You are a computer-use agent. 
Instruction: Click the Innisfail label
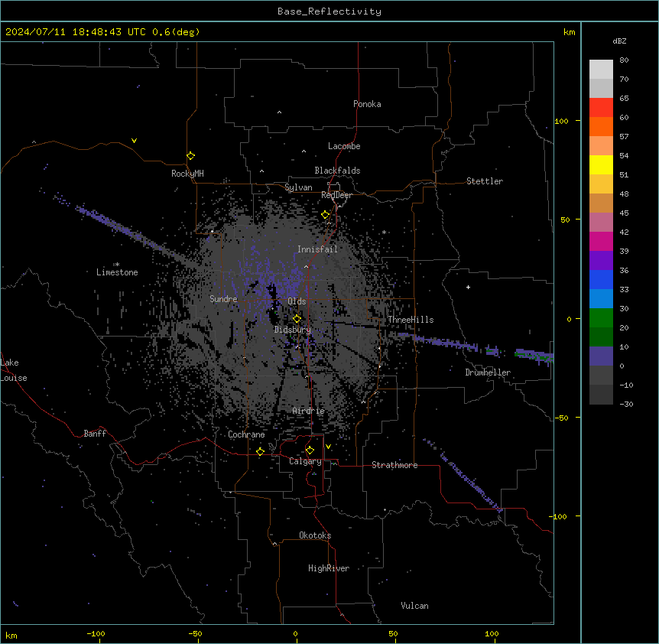[x=317, y=249]
